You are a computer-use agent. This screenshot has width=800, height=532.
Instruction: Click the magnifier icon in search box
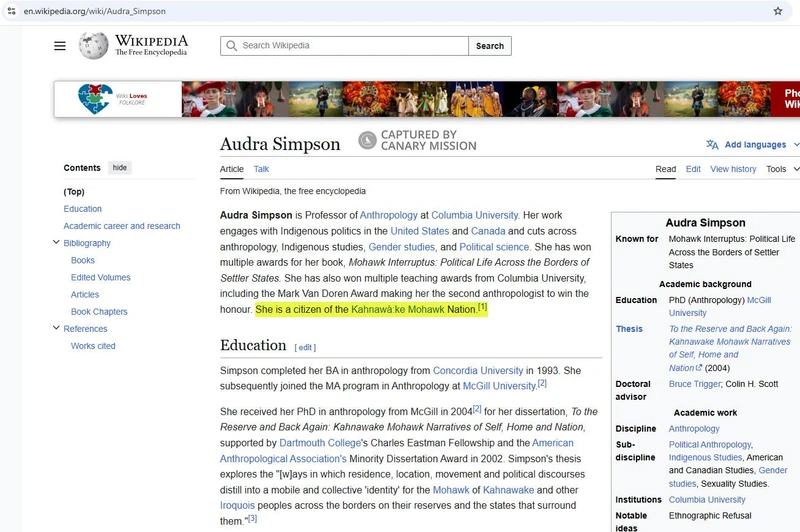[232, 45]
